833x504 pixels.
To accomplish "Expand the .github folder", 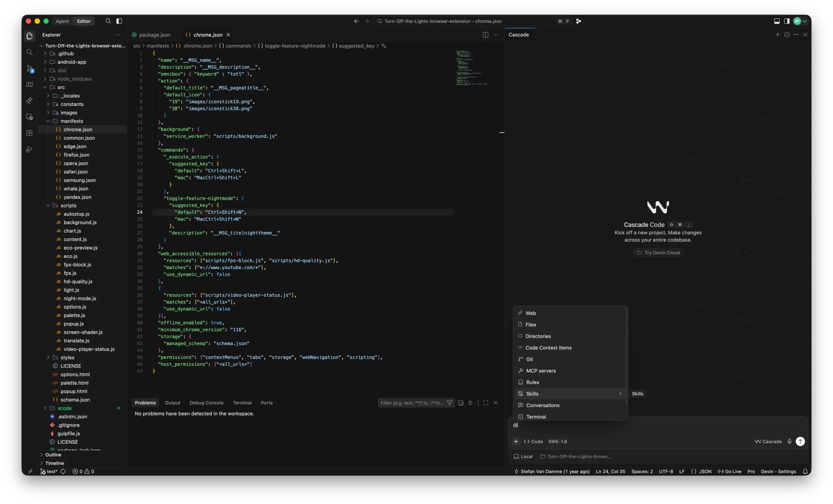I will [x=66, y=53].
